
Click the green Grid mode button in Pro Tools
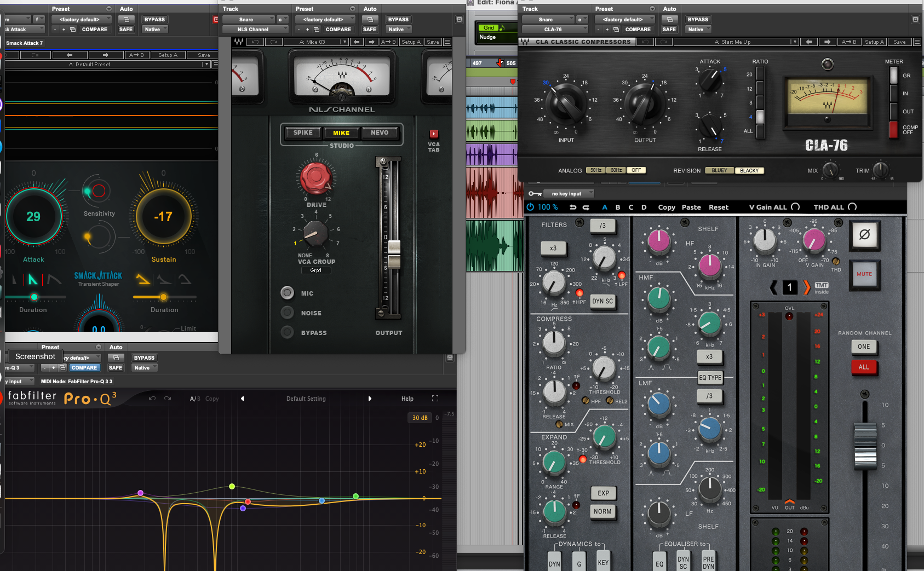(x=489, y=27)
